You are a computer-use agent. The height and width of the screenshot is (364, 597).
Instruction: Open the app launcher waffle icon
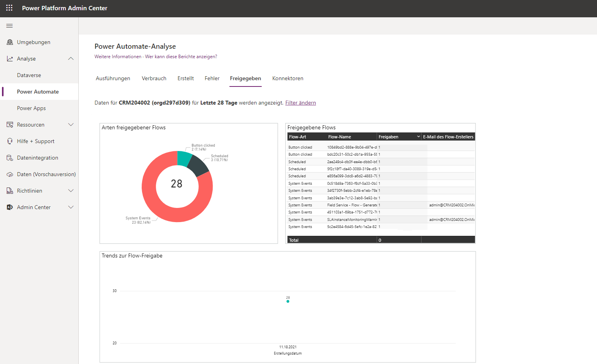(9, 8)
